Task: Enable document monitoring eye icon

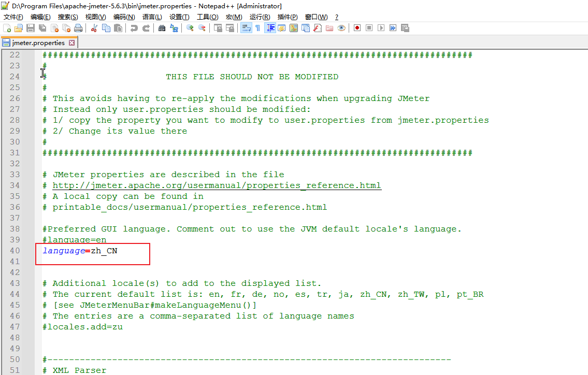Action: click(341, 28)
